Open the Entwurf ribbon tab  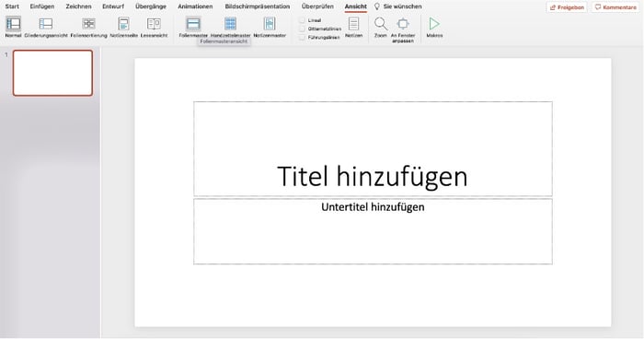pyautogui.click(x=113, y=6)
